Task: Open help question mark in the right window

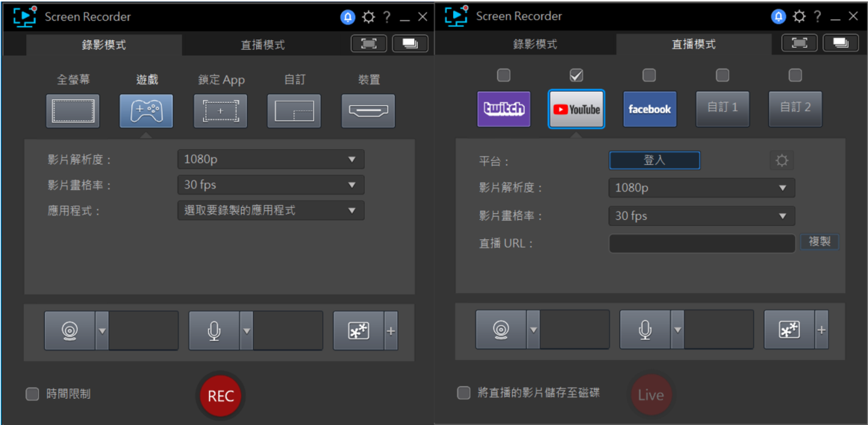Action: [x=818, y=16]
